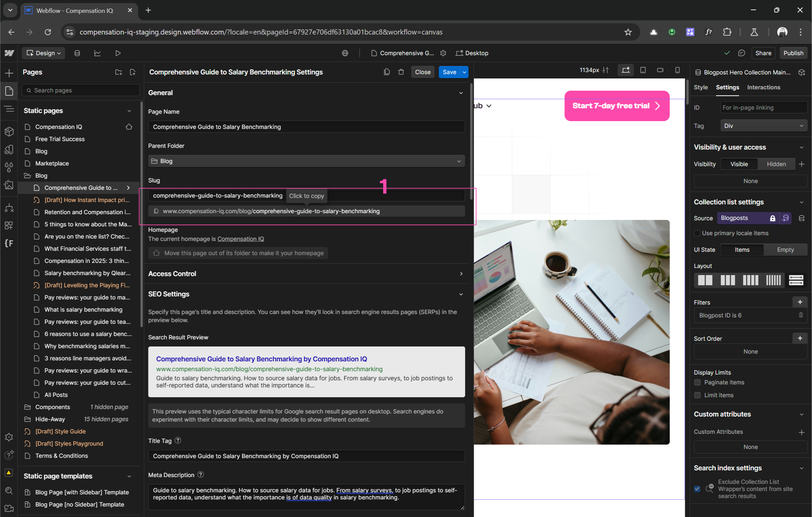
Task: Click the Preview play icon
Action: (118, 53)
